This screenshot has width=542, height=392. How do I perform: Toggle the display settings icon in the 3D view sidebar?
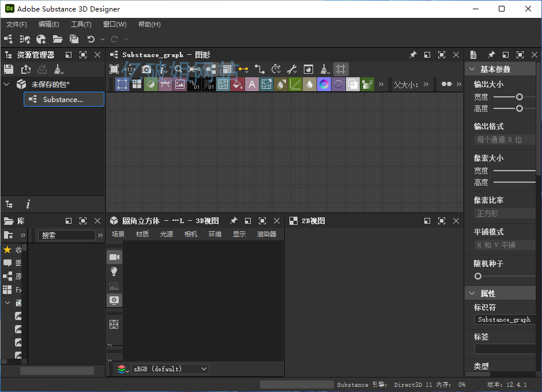pyautogui.click(x=114, y=300)
